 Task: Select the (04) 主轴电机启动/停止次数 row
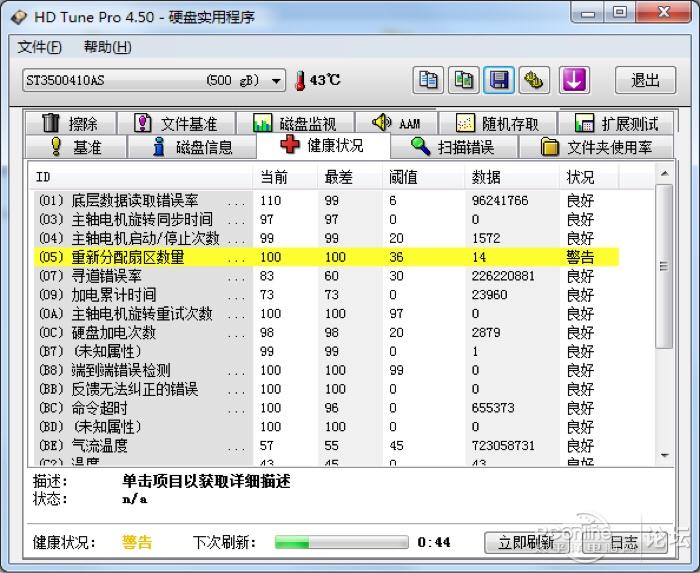coord(327,238)
